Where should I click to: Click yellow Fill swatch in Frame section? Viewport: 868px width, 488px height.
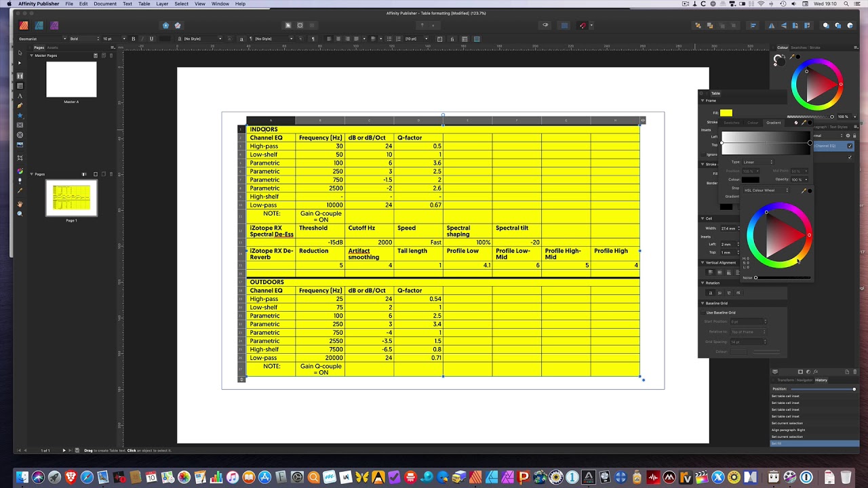(726, 113)
